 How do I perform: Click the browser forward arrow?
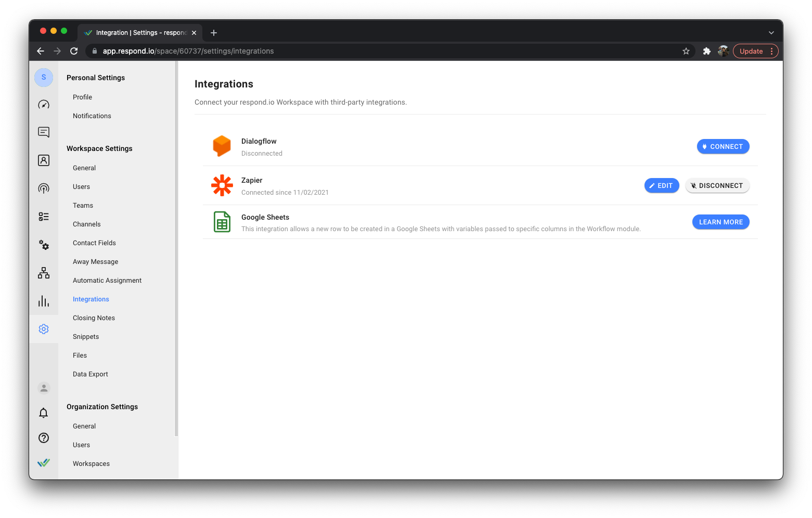[x=57, y=51]
